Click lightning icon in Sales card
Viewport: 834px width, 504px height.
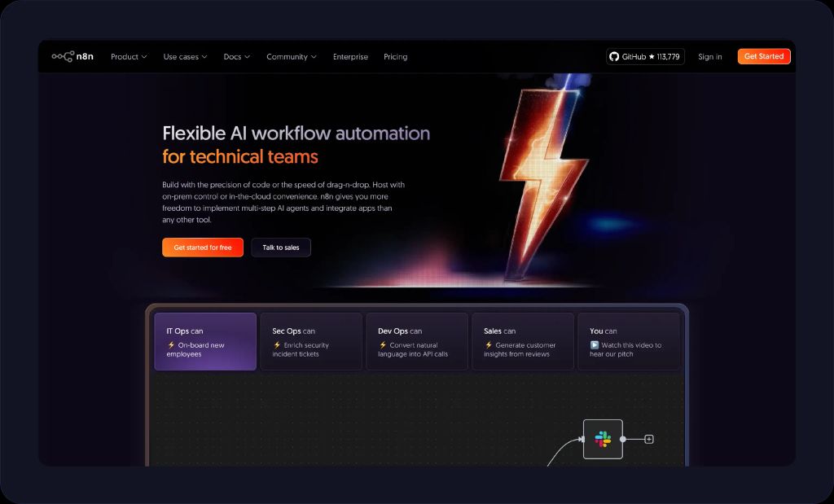(489, 345)
